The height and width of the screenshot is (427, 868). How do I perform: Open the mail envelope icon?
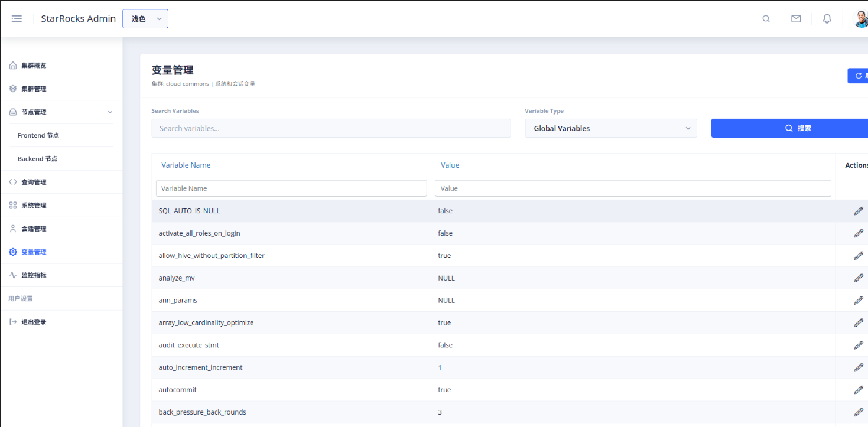tap(796, 18)
